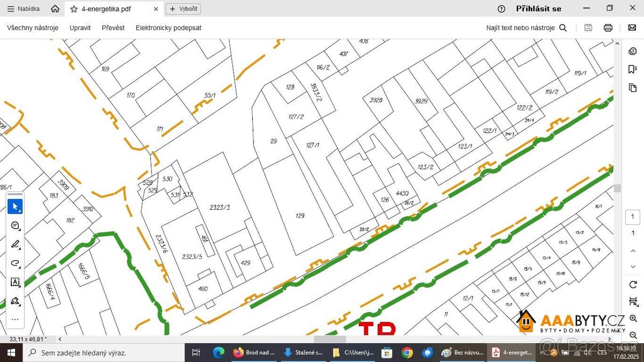Activate the text box selection tool
Screen dimensions: 644x362
tap(15, 282)
